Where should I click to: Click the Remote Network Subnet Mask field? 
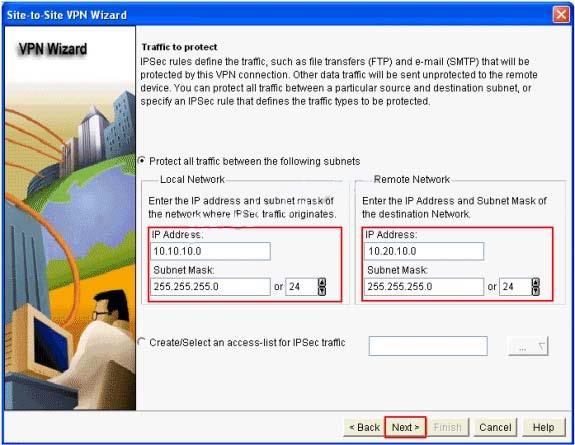click(424, 287)
